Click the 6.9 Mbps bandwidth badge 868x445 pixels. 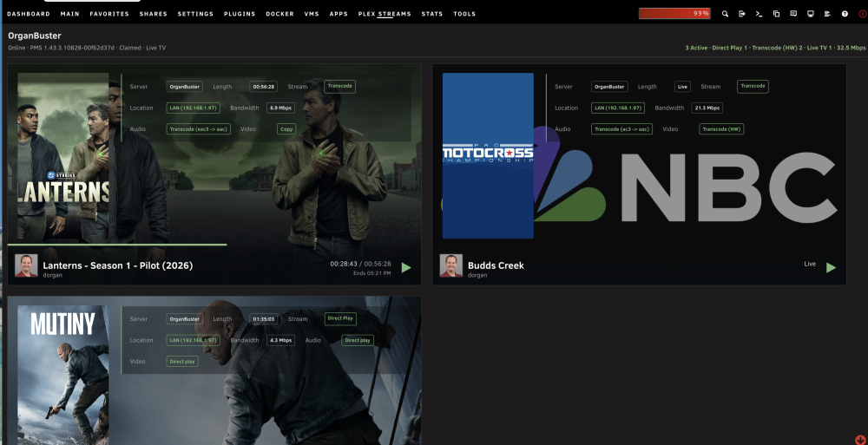[x=280, y=108]
